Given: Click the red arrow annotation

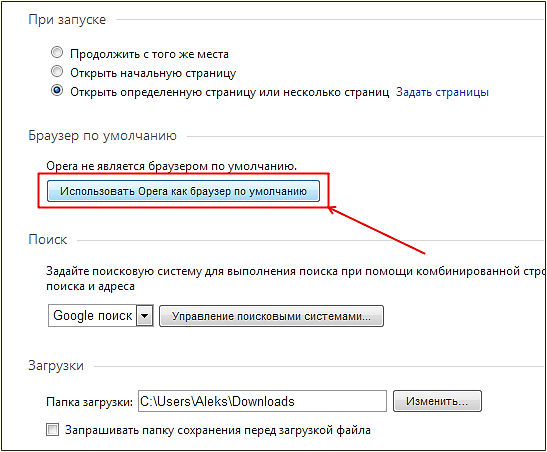Looking at the screenshot, I should click(377, 230).
